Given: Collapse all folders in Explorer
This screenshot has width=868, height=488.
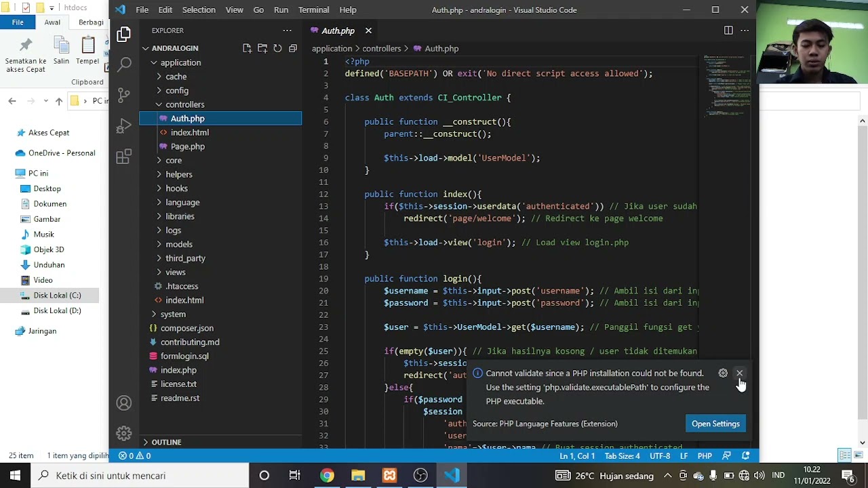Looking at the screenshot, I should (x=293, y=48).
